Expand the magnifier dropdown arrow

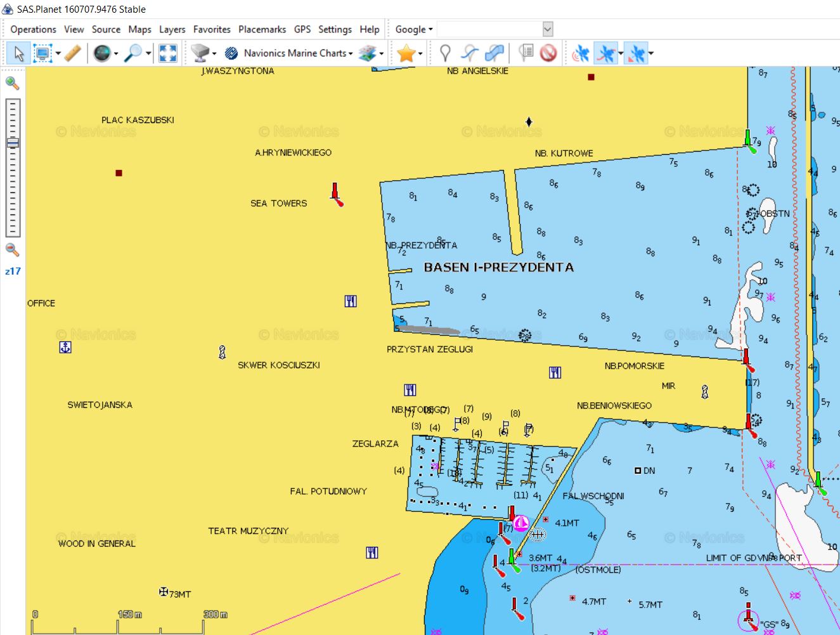pyautogui.click(x=149, y=53)
